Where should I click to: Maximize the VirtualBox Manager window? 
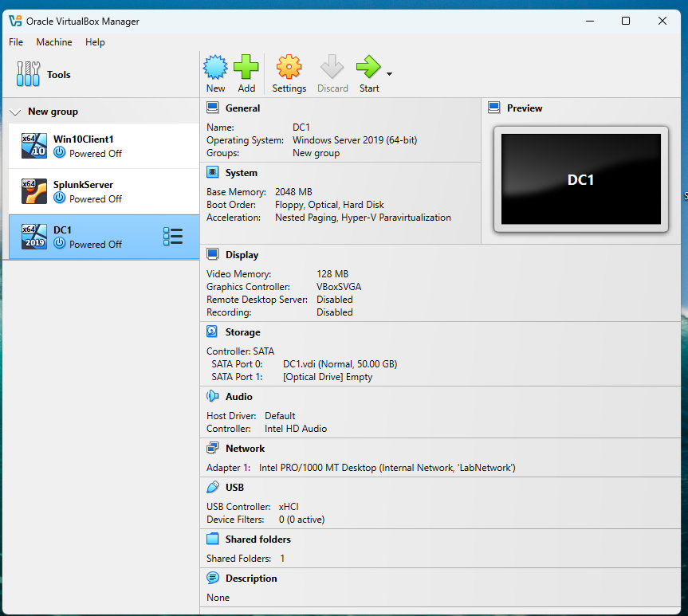[x=626, y=21]
